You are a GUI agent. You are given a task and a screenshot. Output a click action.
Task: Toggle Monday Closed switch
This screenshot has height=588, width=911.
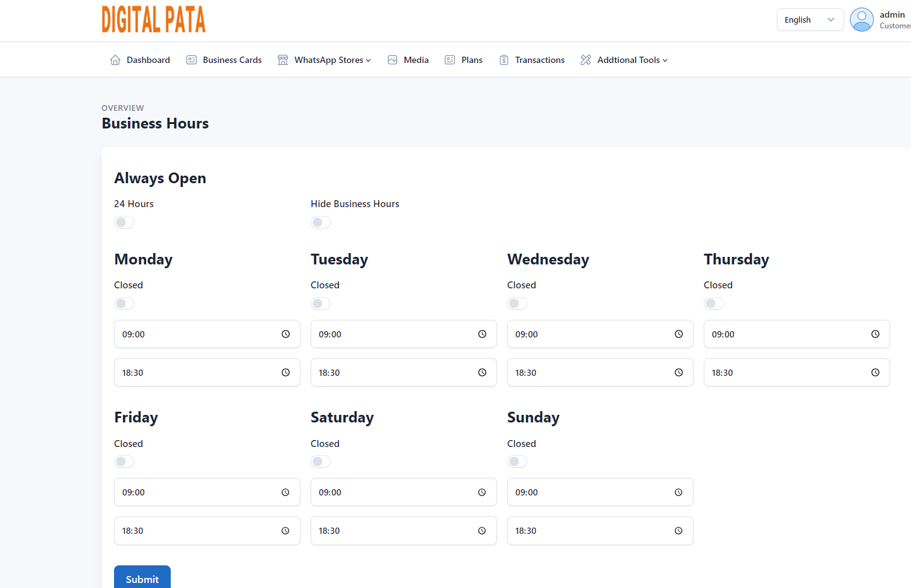tap(124, 303)
